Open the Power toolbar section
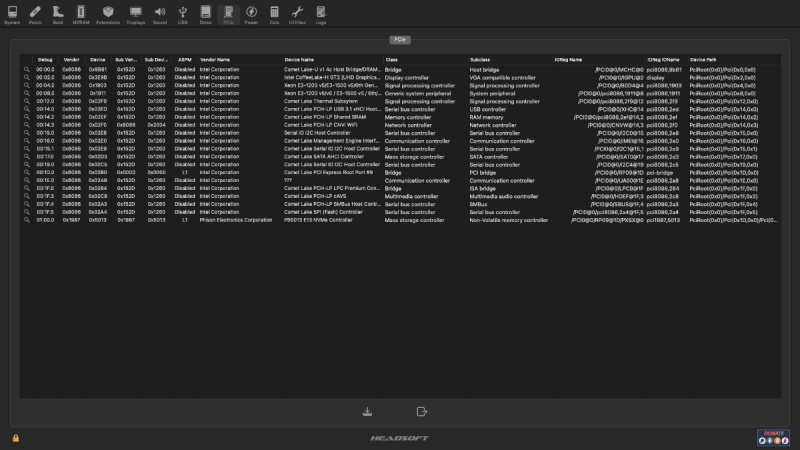Image resolution: width=800 pixels, height=450 pixels. [x=251, y=15]
